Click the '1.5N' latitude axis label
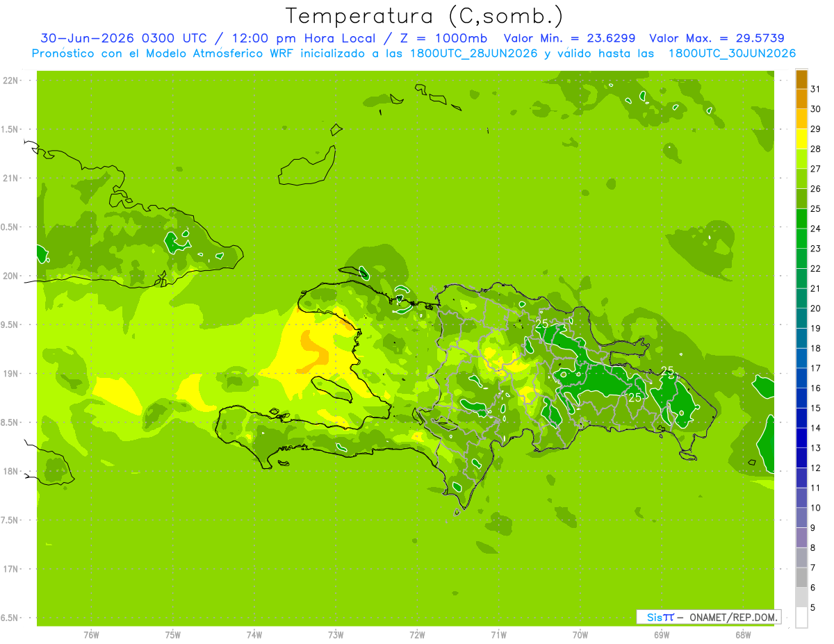 (10, 129)
